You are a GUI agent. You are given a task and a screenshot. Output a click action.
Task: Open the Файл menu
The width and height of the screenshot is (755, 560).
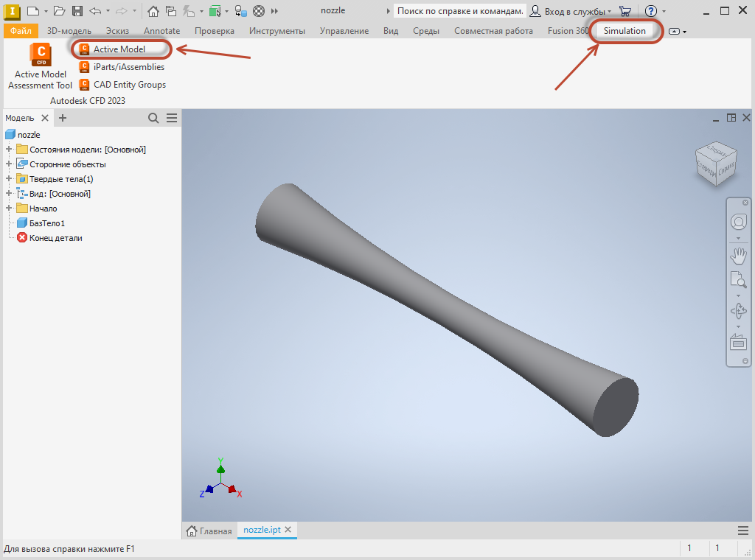[21, 31]
